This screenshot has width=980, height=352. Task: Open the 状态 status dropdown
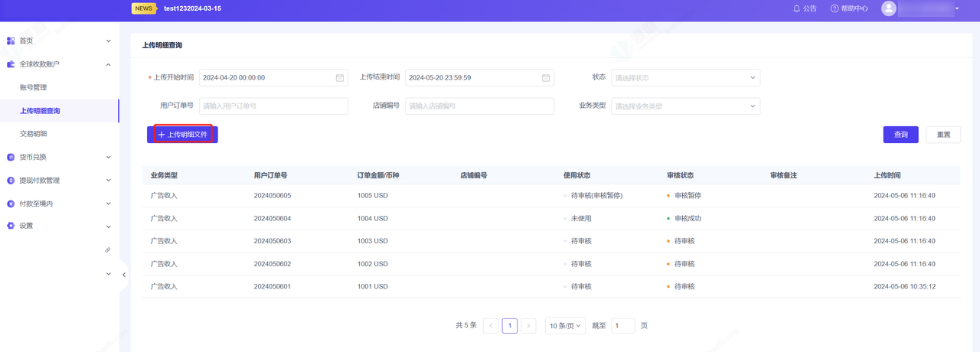tap(685, 78)
